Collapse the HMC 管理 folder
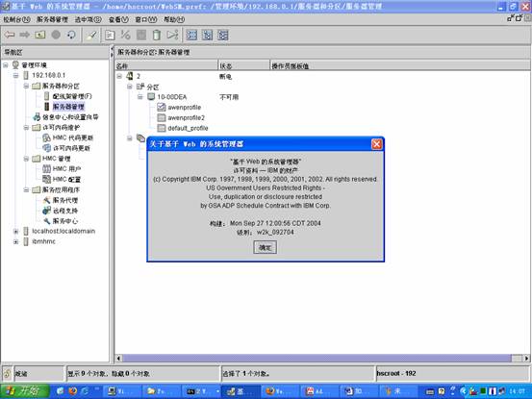 (x=26, y=159)
